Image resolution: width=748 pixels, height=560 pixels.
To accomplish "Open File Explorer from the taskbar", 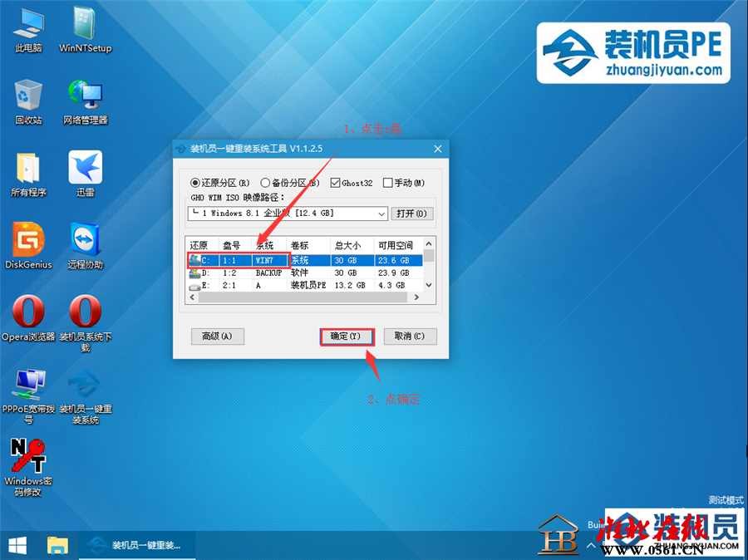I will point(57,545).
